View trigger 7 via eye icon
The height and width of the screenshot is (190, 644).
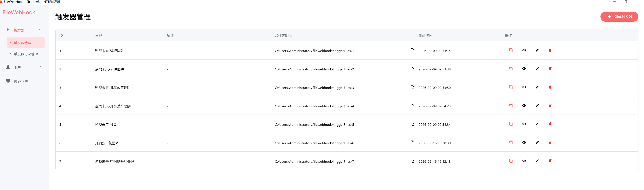click(524, 161)
